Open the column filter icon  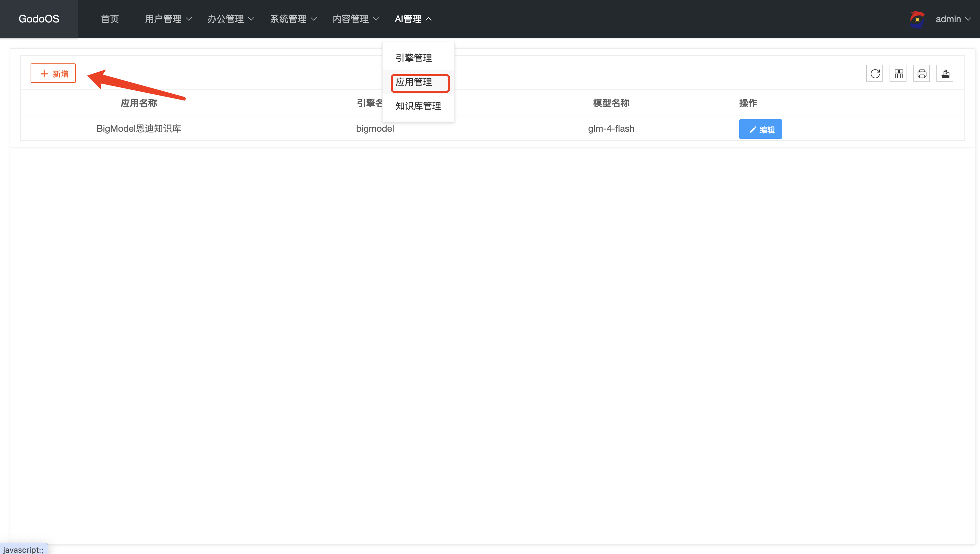pos(898,73)
